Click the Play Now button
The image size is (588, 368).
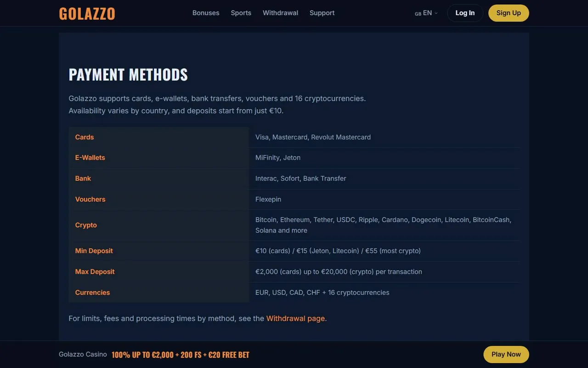coord(506,354)
